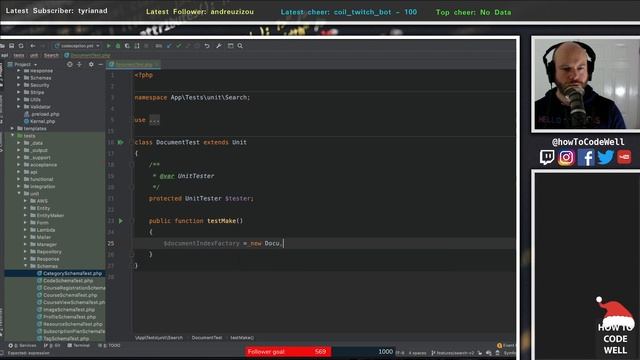
Task: Run the DocumentTest class via gutter icon
Action: pyautogui.click(x=120, y=142)
